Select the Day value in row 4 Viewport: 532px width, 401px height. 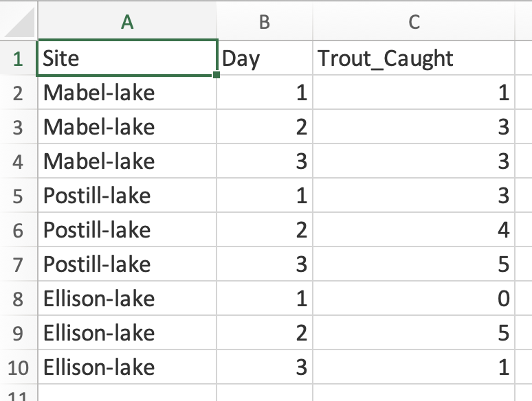(x=265, y=161)
